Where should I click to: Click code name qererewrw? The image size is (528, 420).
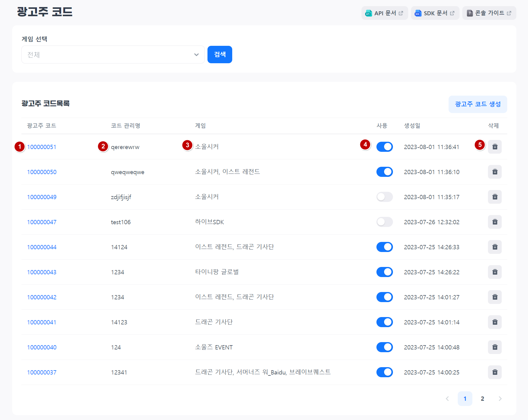(125, 147)
